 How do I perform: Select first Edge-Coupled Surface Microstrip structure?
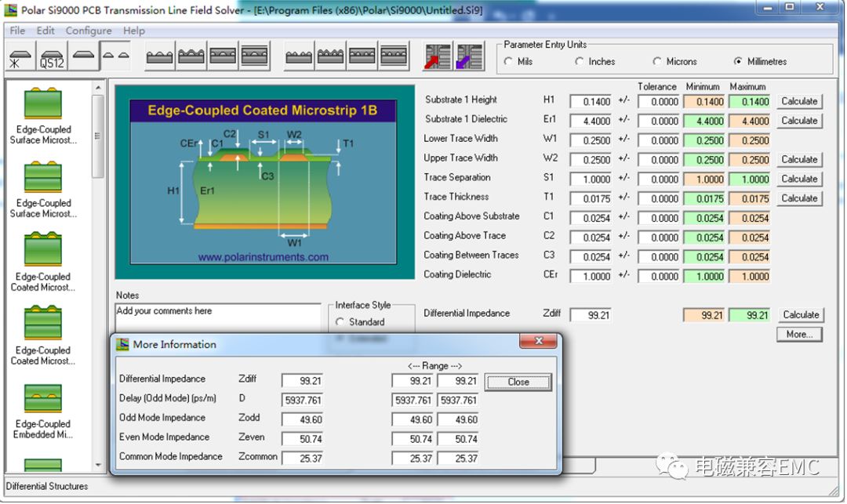[x=43, y=115]
